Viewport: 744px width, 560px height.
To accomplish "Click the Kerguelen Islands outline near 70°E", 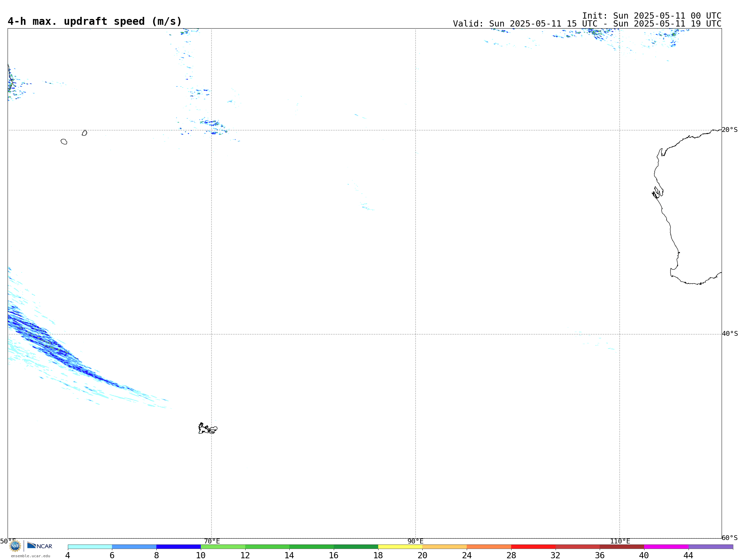I will (208, 428).
